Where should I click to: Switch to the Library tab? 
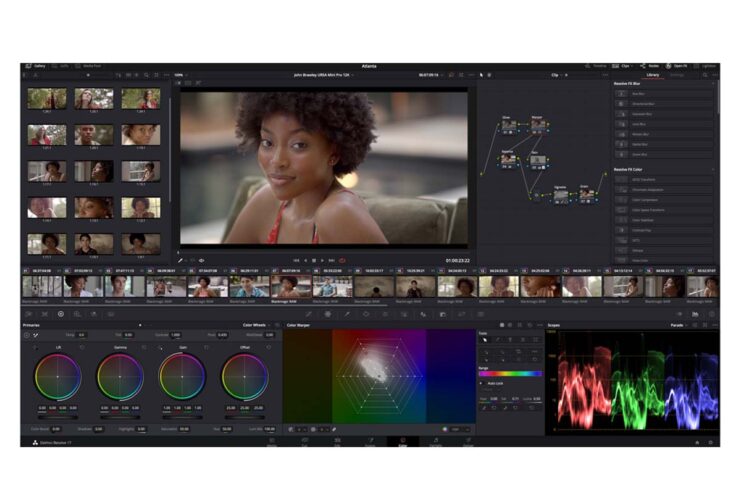tap(653, 75)
